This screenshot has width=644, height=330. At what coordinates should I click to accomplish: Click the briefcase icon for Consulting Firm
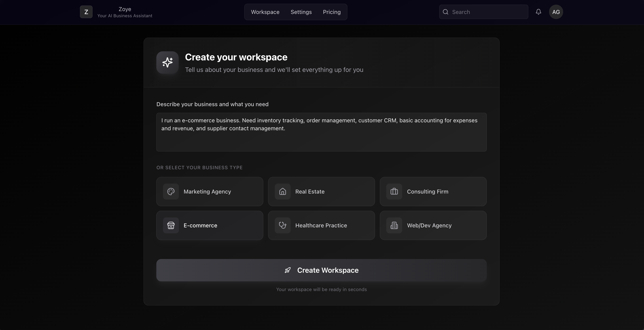tap(394, 192)
